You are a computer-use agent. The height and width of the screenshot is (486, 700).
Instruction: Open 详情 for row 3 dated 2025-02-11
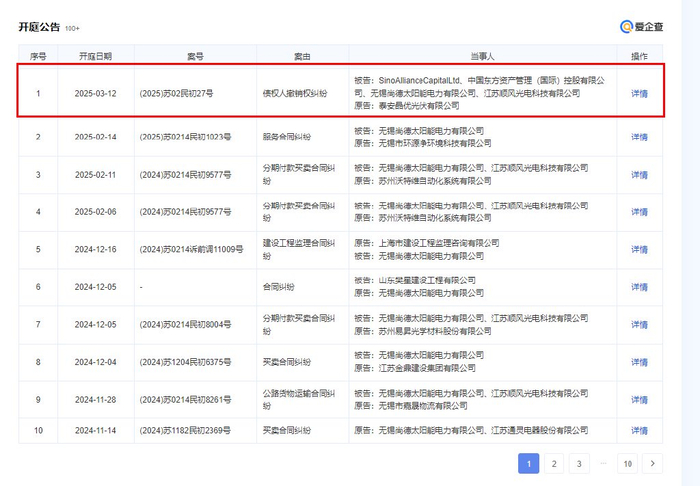pos(639,175)
